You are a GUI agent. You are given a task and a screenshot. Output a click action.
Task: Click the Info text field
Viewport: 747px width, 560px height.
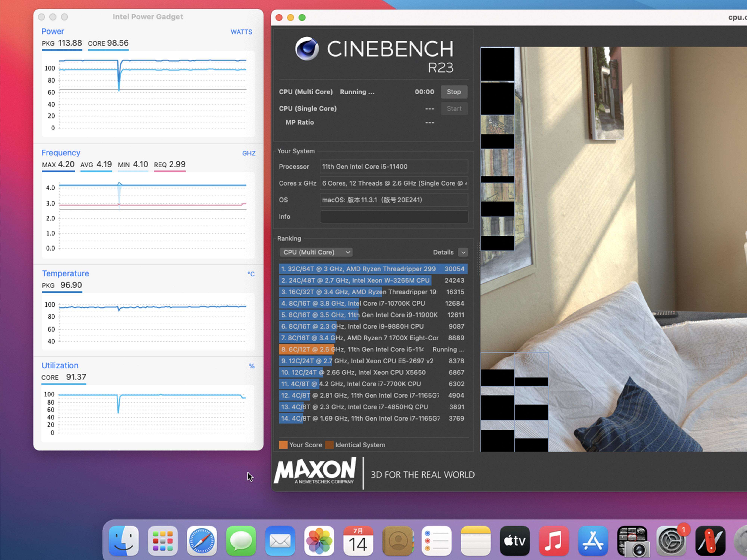[x=394, y=217]
